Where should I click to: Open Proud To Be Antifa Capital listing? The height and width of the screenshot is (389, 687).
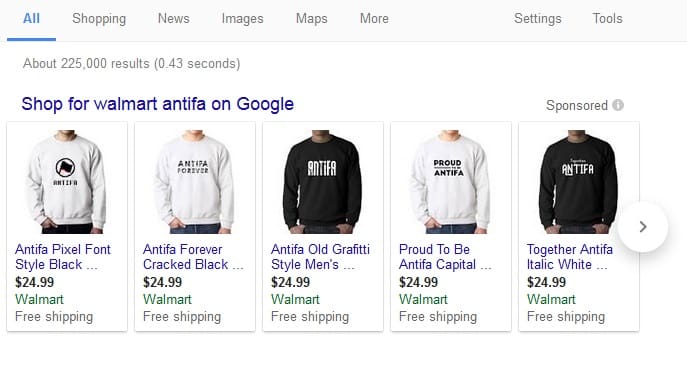[x=445, y=257]
